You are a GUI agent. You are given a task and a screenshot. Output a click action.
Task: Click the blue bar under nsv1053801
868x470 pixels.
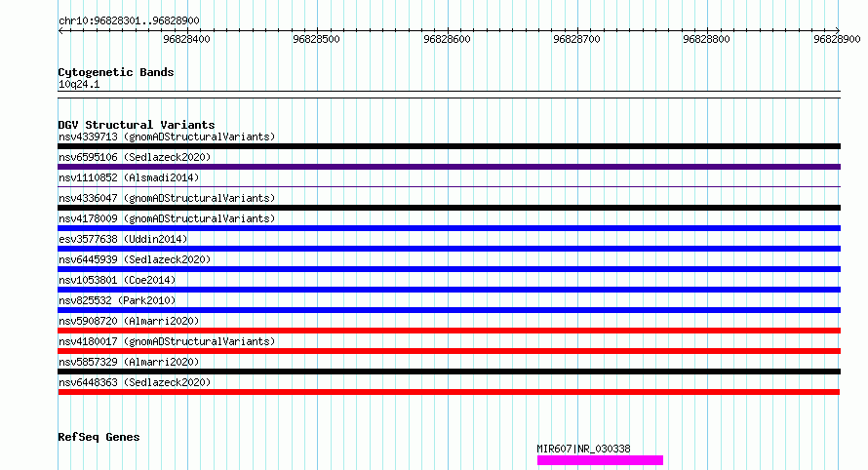449,290
